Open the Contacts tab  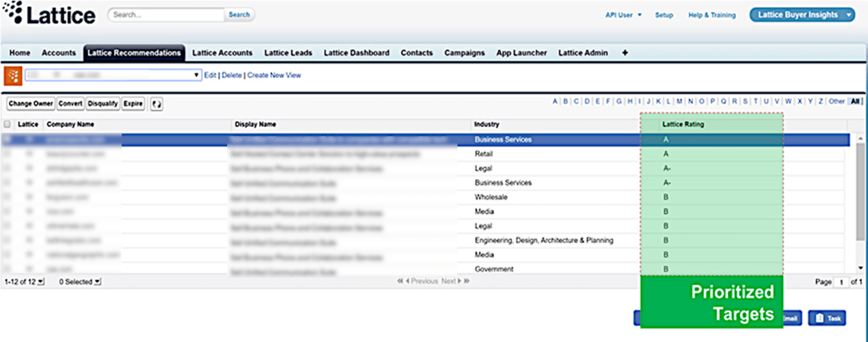pos(417,53)
